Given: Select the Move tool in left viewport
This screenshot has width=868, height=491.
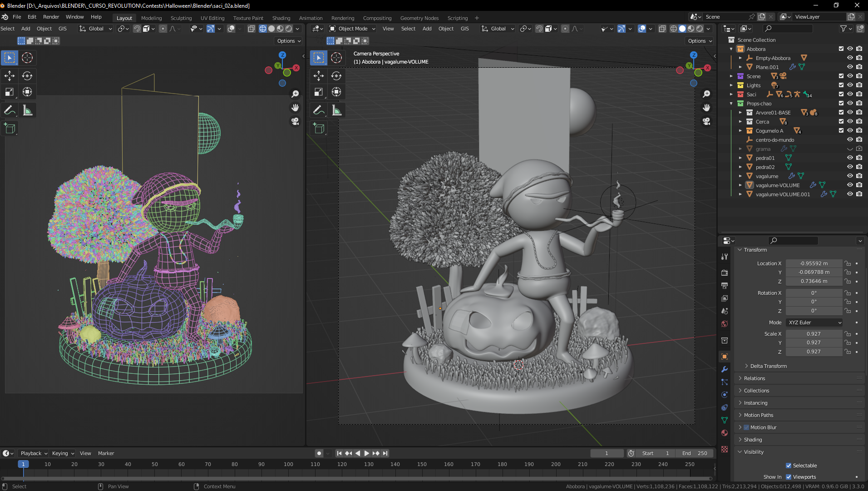Looking at the screenshot, I should [10, 76].
